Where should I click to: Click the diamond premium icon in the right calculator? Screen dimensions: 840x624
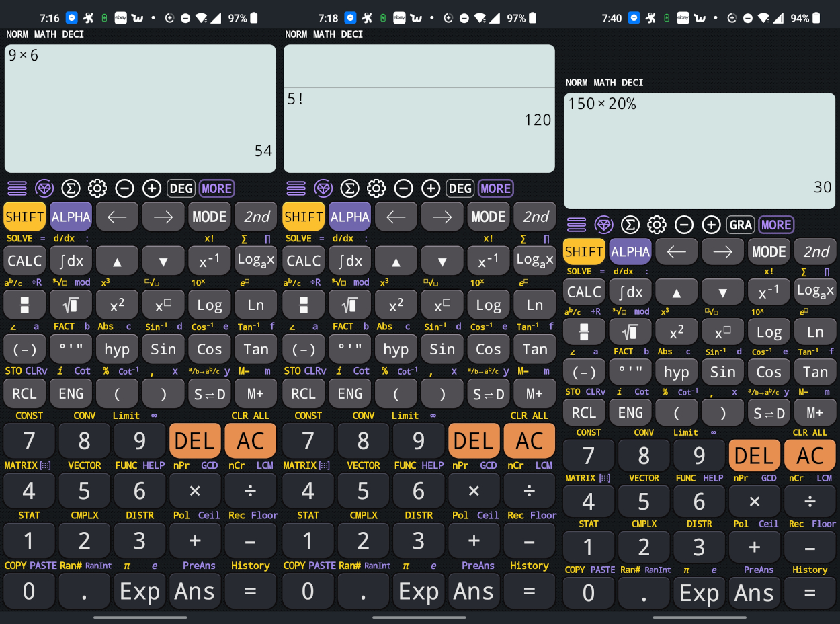click(x=603, y=225)
